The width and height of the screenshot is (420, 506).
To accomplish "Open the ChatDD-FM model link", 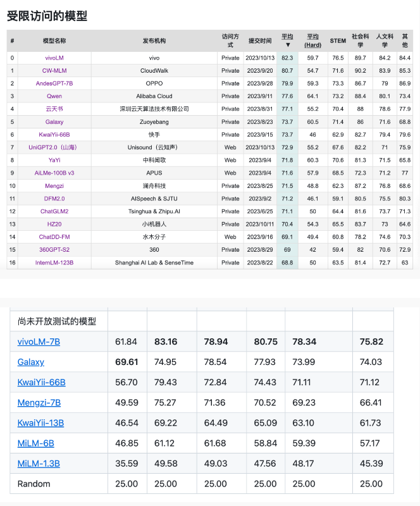I will (54, 237).
